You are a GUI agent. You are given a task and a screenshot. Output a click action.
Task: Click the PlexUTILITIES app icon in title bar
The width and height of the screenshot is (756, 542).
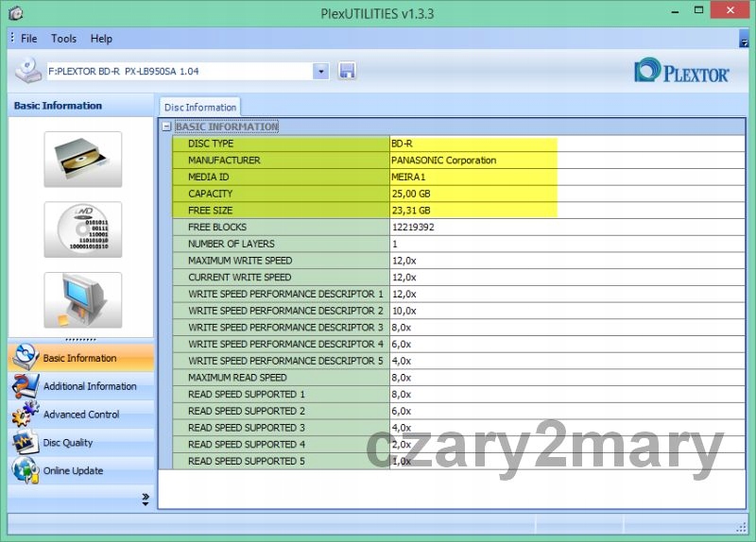pyautogui.click(x=15, y=13)
